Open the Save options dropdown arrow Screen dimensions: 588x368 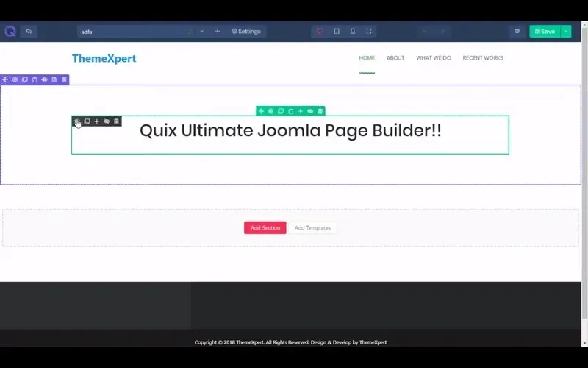(566, 31)
